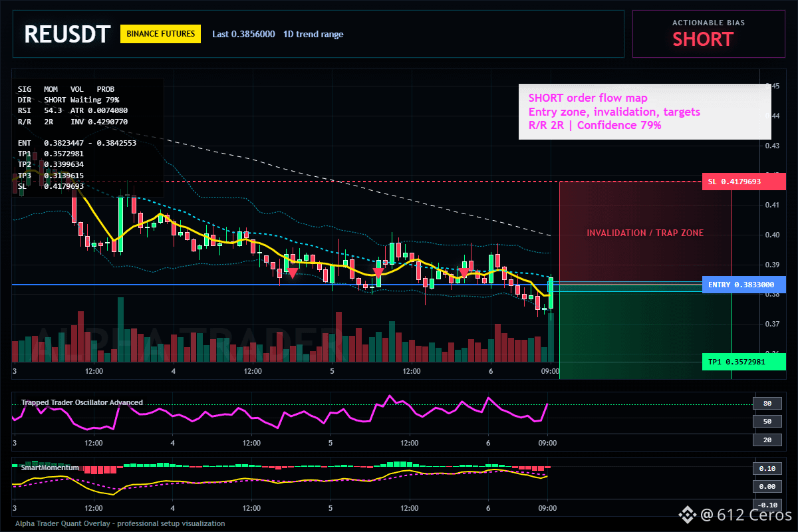Click the SIG MOM VOL PROB header row
Viewport: 798px width, 532px height.
66,88
